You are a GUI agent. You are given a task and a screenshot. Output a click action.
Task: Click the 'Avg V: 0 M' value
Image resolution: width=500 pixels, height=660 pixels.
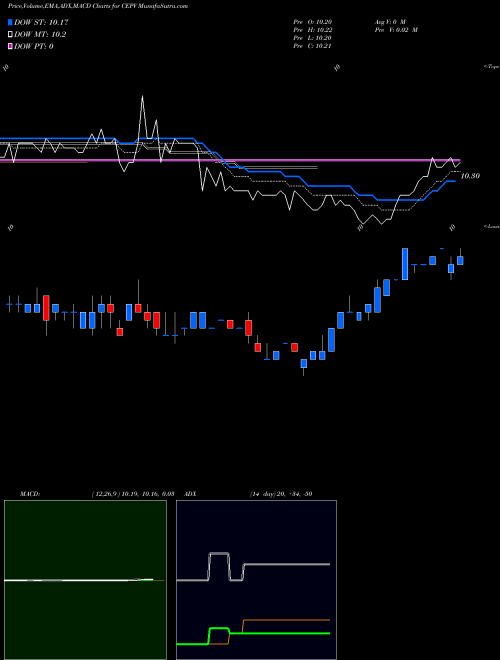pos(390,22)
